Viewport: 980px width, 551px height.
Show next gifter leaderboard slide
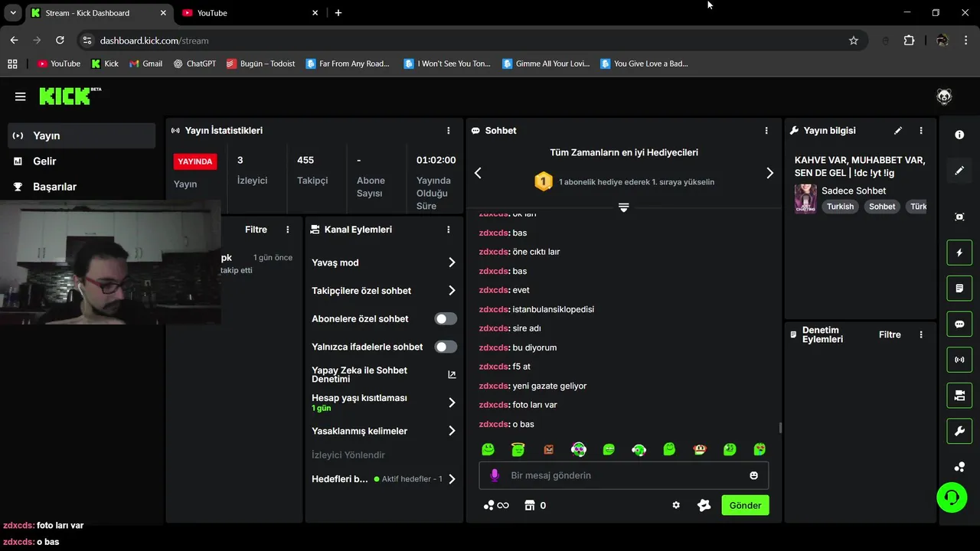point(769,173)
